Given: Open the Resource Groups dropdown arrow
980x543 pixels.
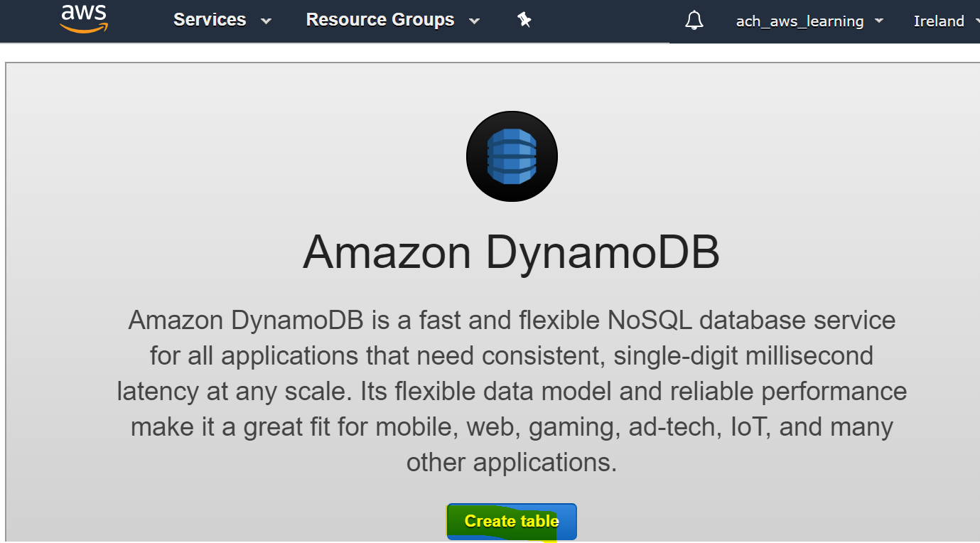Looking at the screenshot, I should tap(474, 21).
